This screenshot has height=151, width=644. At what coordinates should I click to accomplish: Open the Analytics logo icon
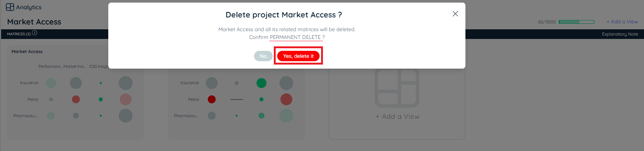coord(10,7)
